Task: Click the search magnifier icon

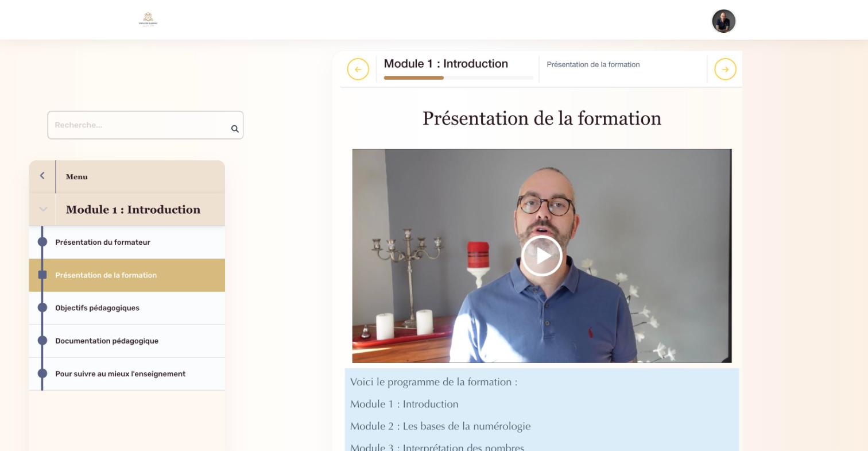Action: coord(235,129)
